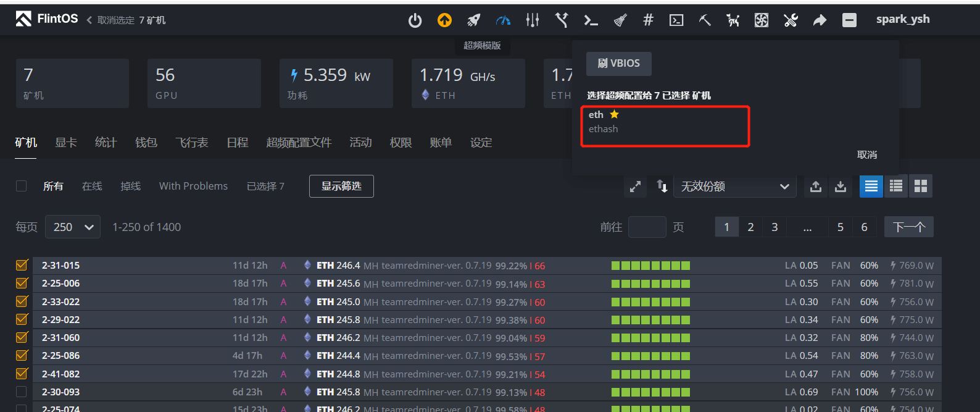Select the grid tile view
Image resolution: width=980 pixels, height=412 pixels.
click(921, 186)
